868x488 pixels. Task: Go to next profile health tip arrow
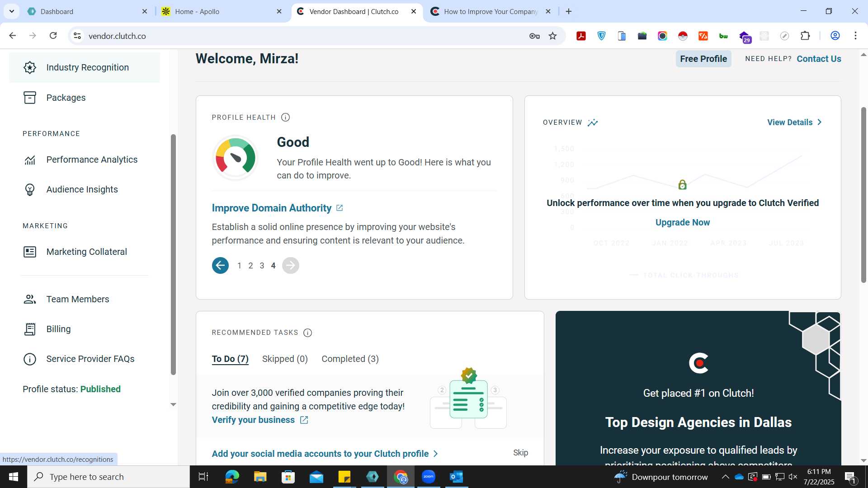tap(291, 266)
